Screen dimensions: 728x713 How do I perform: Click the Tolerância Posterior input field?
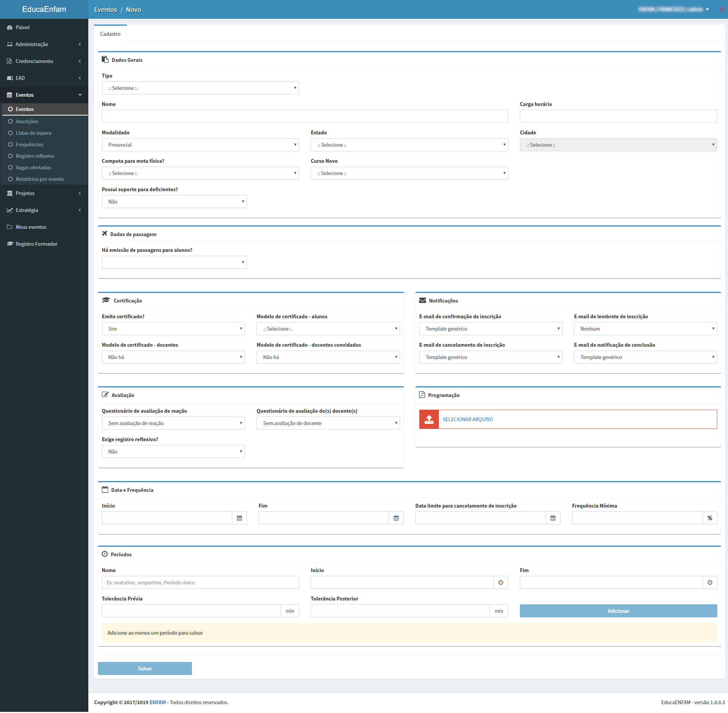(400, 611)
